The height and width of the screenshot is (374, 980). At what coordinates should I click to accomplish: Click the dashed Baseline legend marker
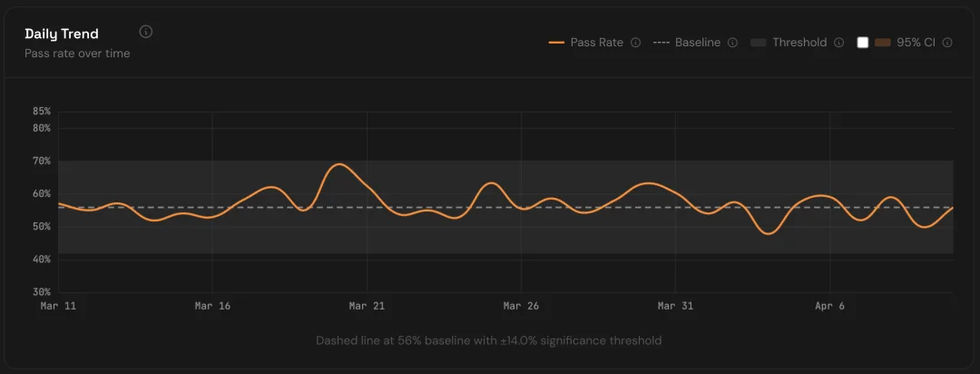point(661,43)
